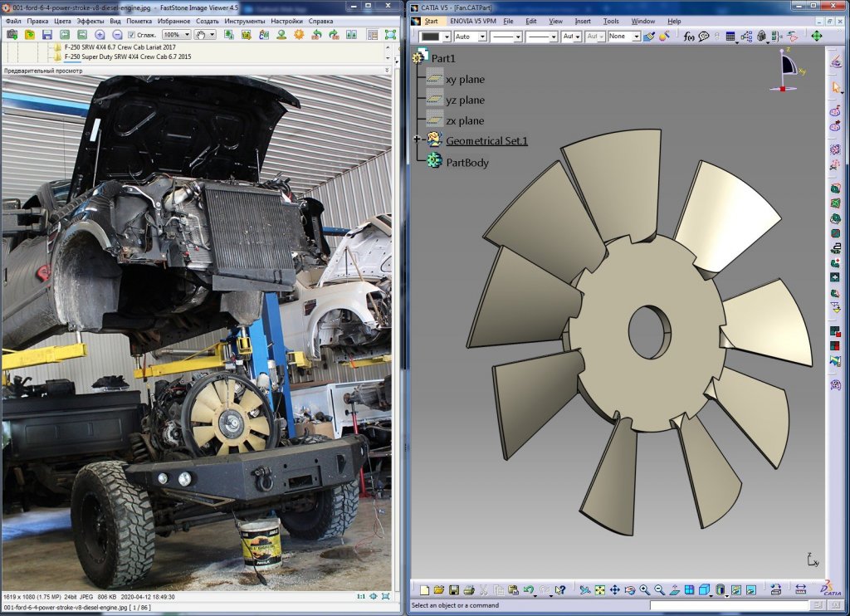Click the Fit All In view icon
Screen dimensions: 850x616
599,590
